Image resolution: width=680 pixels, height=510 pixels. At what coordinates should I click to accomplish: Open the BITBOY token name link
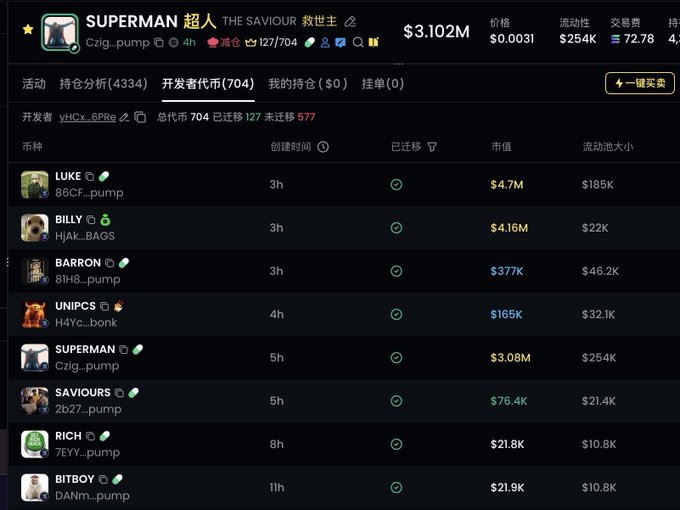[75, 479]
